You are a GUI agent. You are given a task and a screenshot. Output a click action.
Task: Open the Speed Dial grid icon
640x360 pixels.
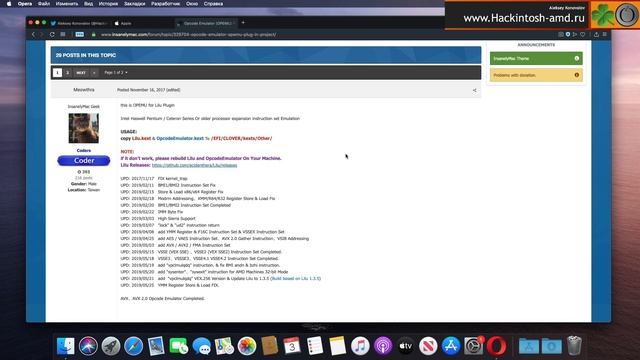[x=63, y=35]
